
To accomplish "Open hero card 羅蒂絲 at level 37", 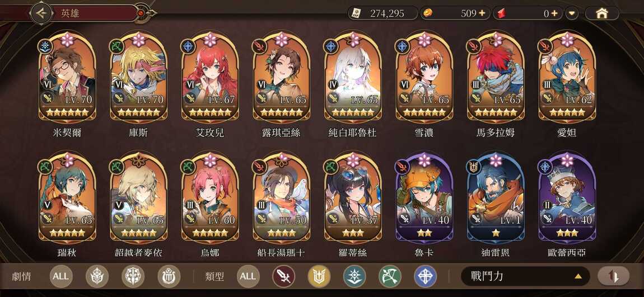I will 353,198.
